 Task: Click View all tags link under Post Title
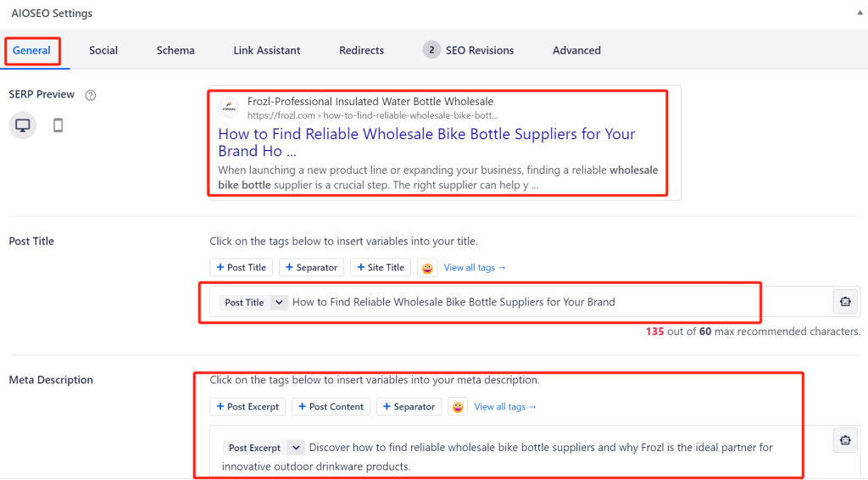(x=475, y=268)
